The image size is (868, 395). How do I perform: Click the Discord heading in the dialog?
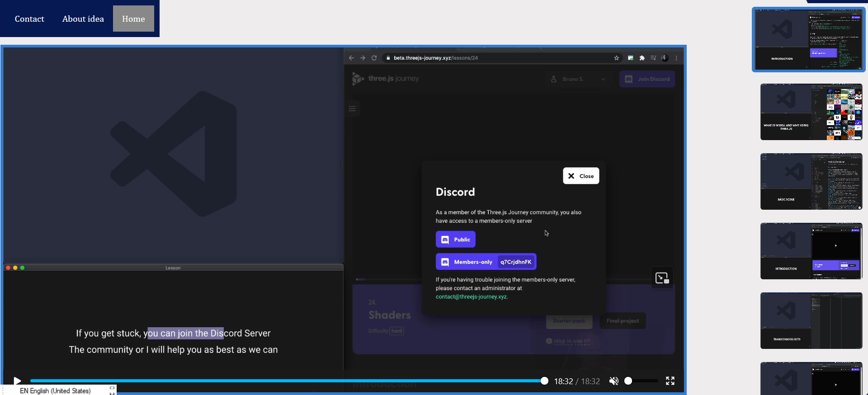455,192
